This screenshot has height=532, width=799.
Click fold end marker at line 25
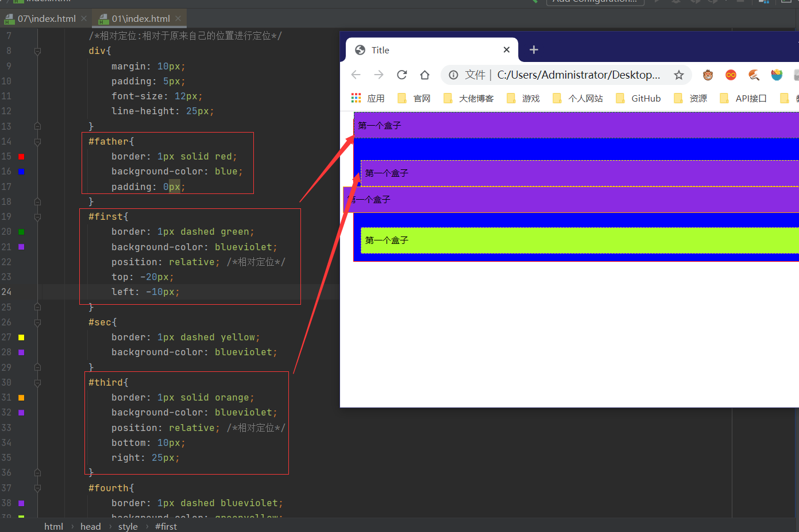[37, 307]
